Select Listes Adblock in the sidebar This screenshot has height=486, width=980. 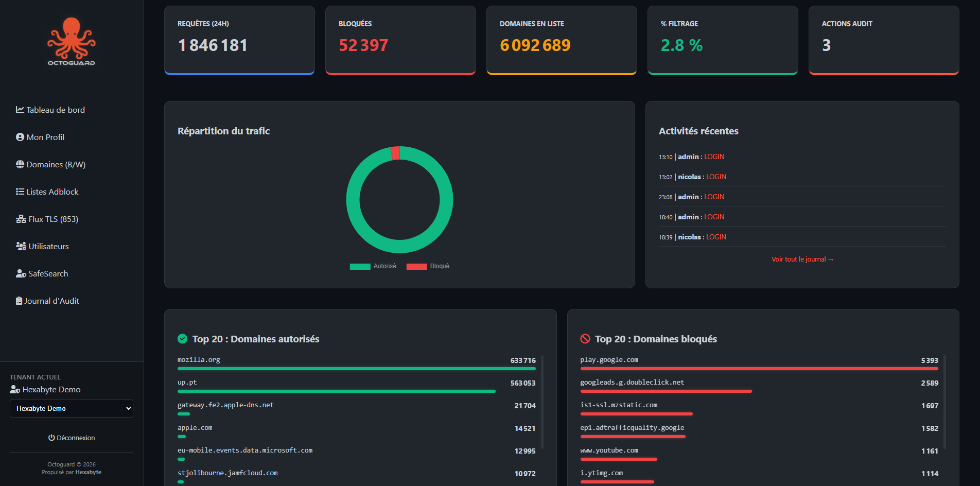[52, 192]
